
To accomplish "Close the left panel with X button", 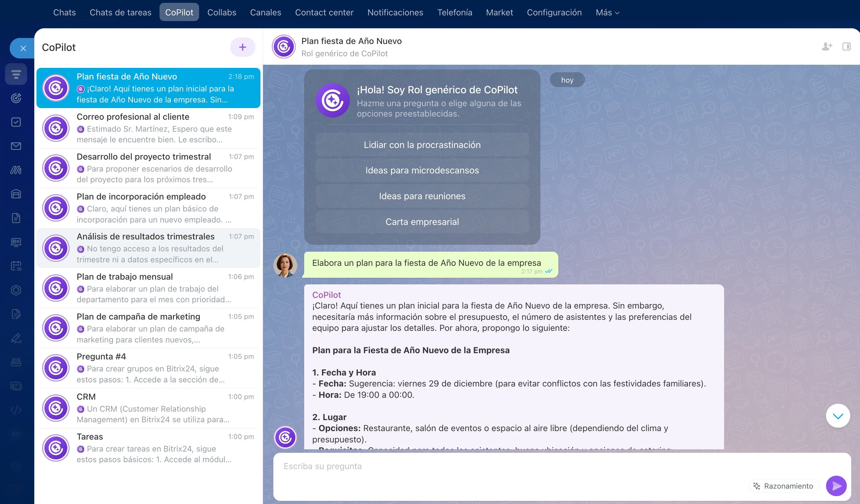I will tap(23, 48).
